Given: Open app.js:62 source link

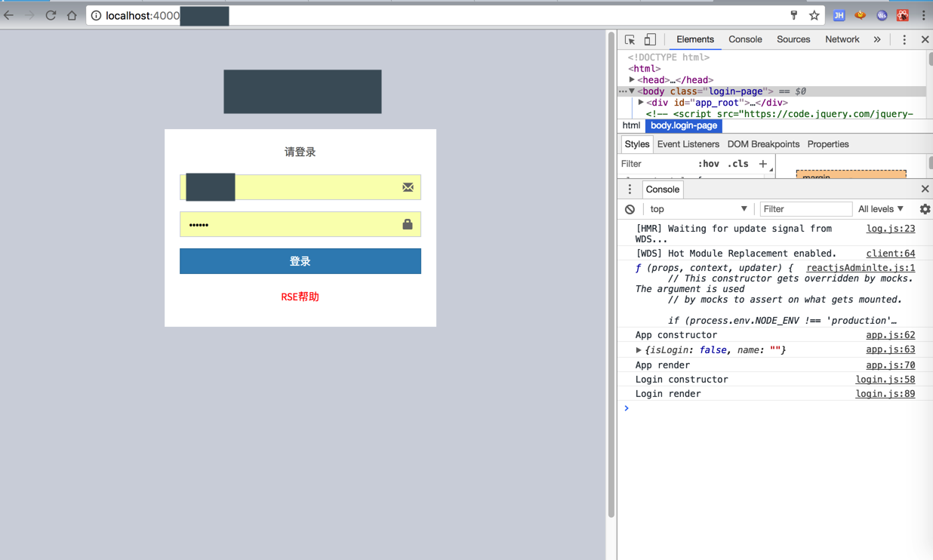Looking at the screenshot, I should pos(891,335).
